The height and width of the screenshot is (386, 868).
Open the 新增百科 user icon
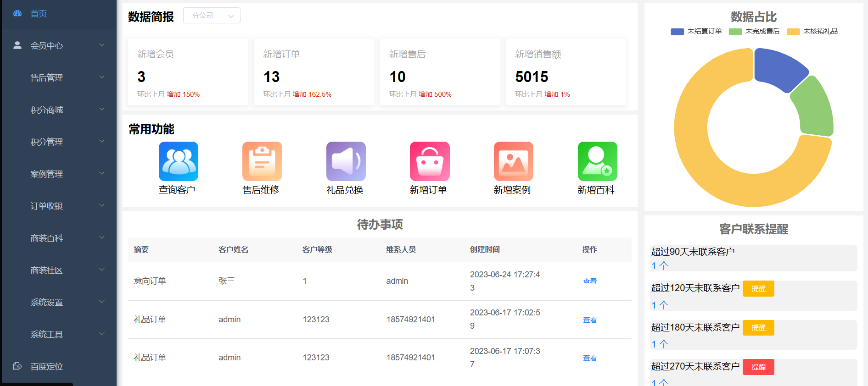(598, 161)
